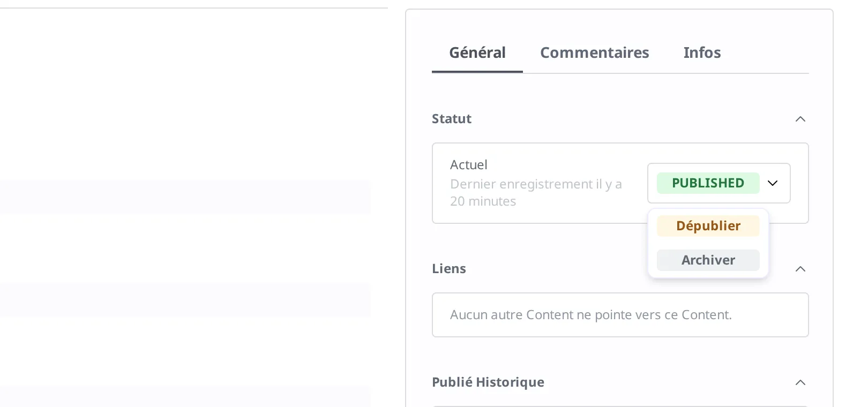Click the PUBLISHED status badge

(x=708, y=183)
